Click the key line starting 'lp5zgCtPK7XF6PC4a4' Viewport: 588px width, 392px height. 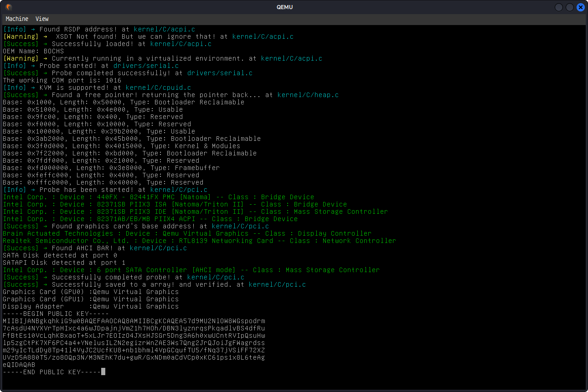coord(134,343)
